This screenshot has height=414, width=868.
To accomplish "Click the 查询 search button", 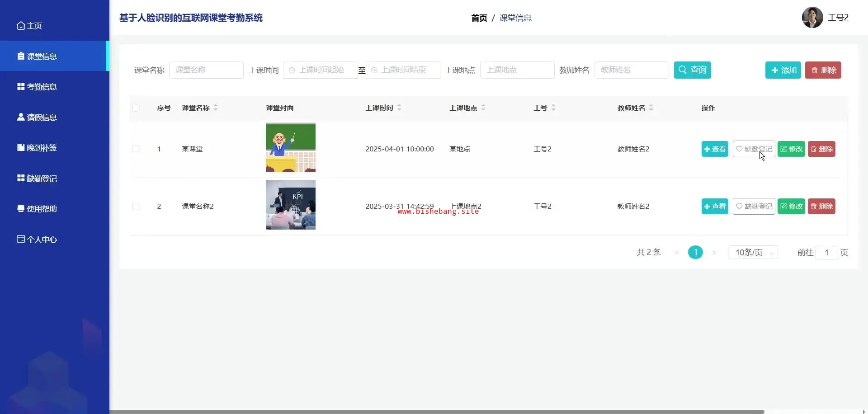I will [692, 70].
